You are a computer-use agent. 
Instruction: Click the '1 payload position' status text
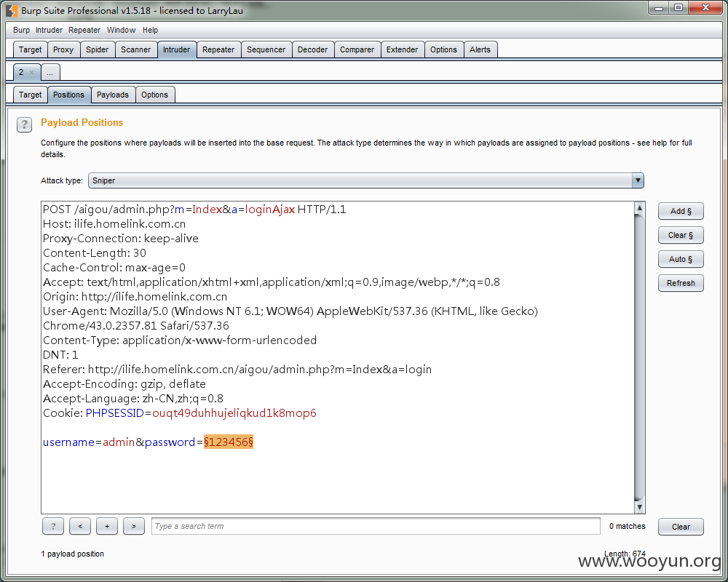tap(72, 554)
